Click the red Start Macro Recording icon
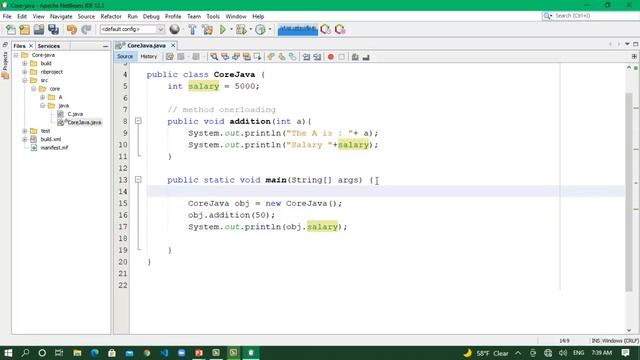Viewport: 640px width, 360px height. coord(331,57)
